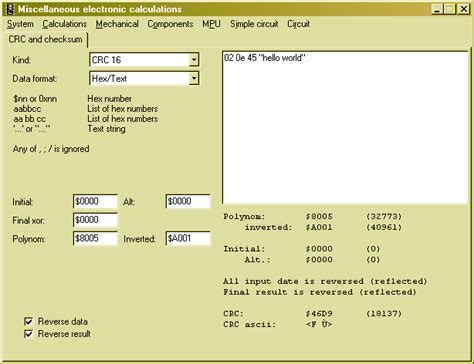Click the Initial value input field
Image resolution: width=474 pixels, height=364 pixels.
95,201
